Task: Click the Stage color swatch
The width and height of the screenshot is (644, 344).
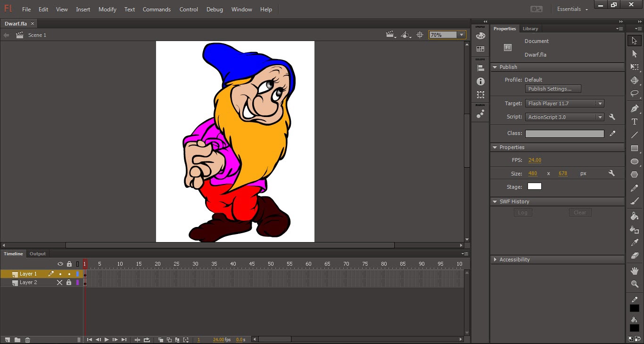Action: pos(534,186)
